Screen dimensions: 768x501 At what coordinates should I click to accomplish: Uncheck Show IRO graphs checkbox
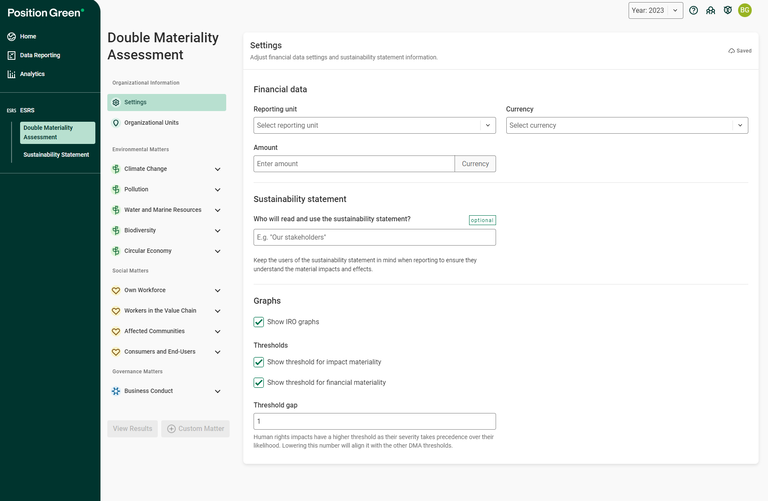tap(259, 322)
